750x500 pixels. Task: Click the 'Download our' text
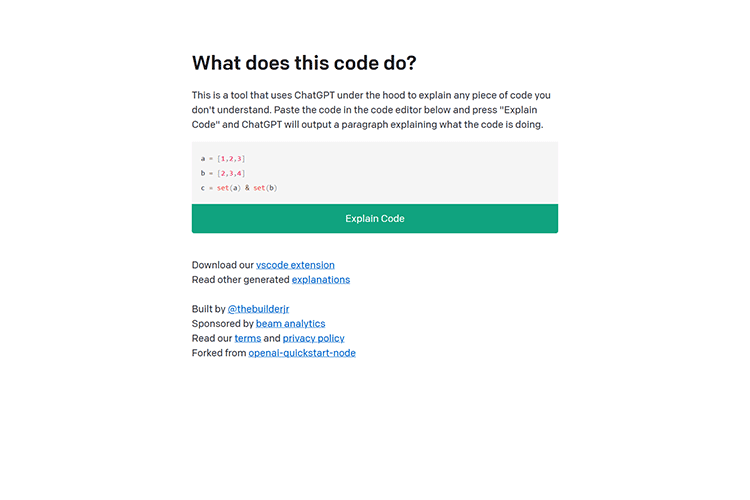pyautogui.click(x=222, y=265)
